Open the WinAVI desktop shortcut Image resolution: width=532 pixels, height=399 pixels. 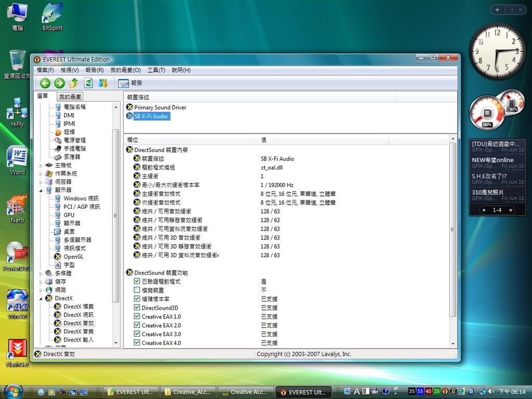17,304
